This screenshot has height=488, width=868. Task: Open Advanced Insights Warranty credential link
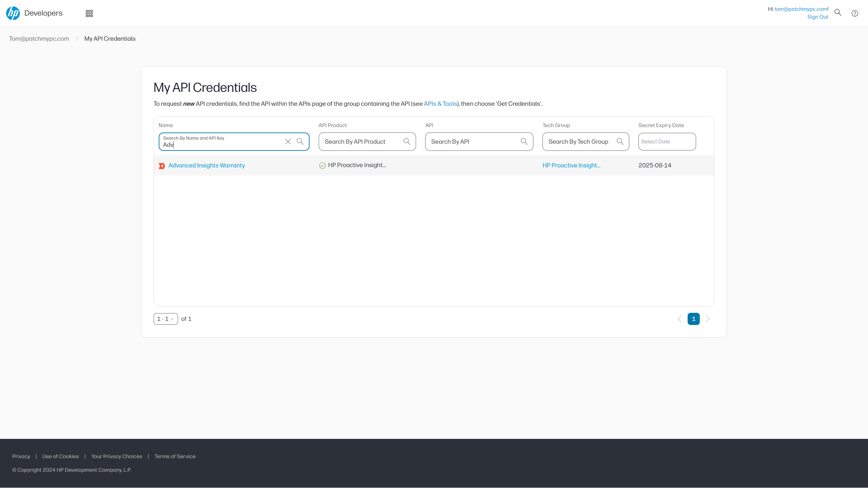click(x=206, y=165)
